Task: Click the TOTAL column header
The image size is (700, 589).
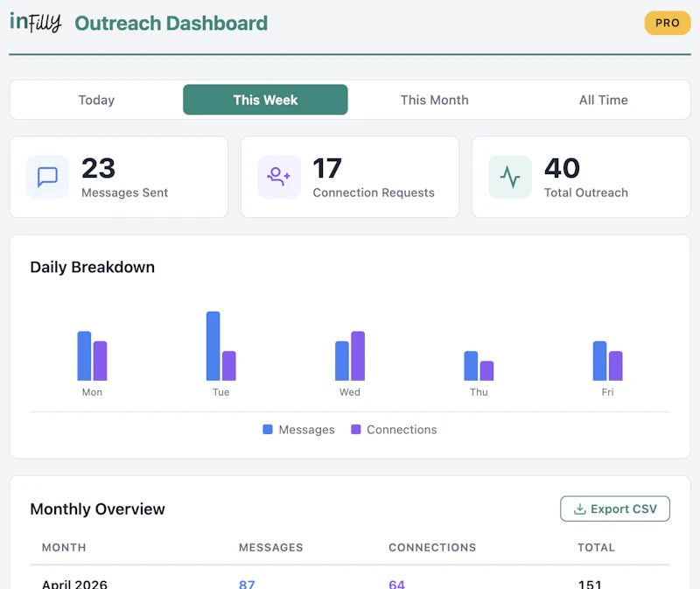Action: tap(596, 548)
